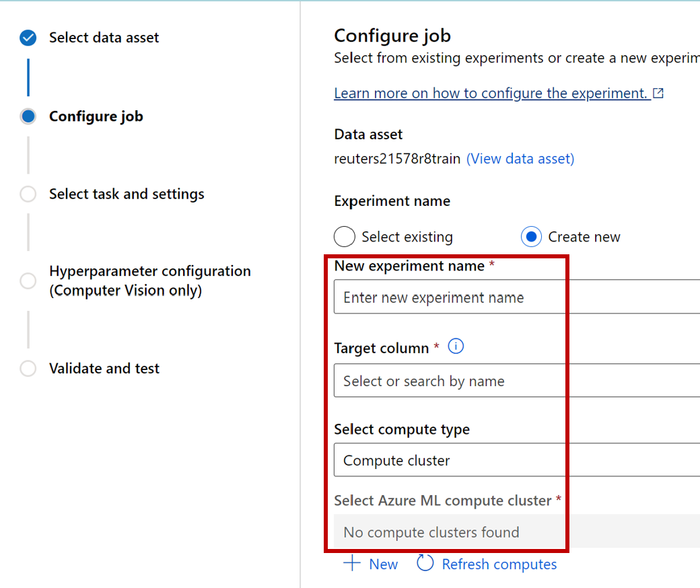The image size is (700, 588).
Task: Click the Hyperparameter configuration step circle
Action: tap(28, 281)
